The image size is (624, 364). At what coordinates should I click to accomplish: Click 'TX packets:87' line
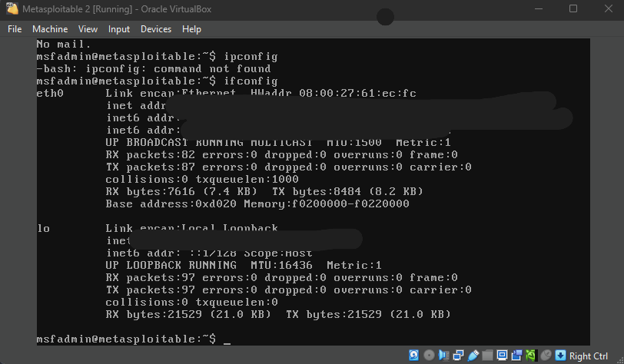(288, 167)
